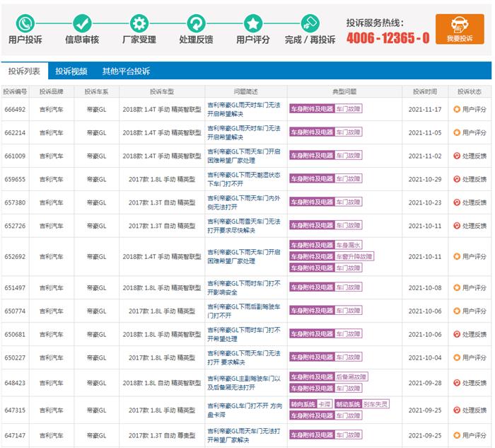The height and width of the screenshot is (448, 495).
Task: Click the 用户评分 status icon for complaint 651497
Action: (457, 288)
